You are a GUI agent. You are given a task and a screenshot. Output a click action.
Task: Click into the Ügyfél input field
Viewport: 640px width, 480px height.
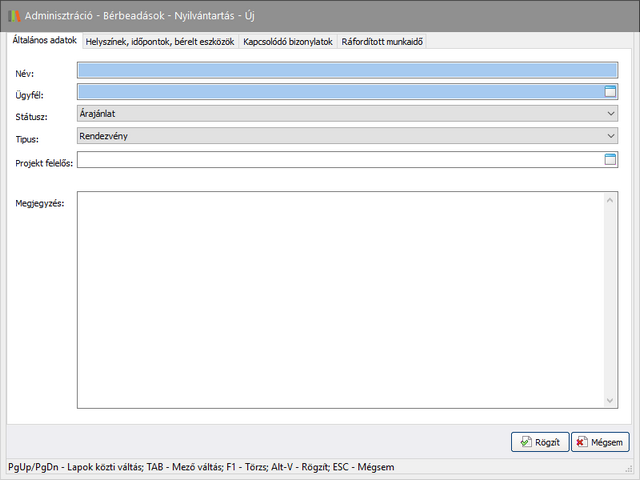point(339,93)
